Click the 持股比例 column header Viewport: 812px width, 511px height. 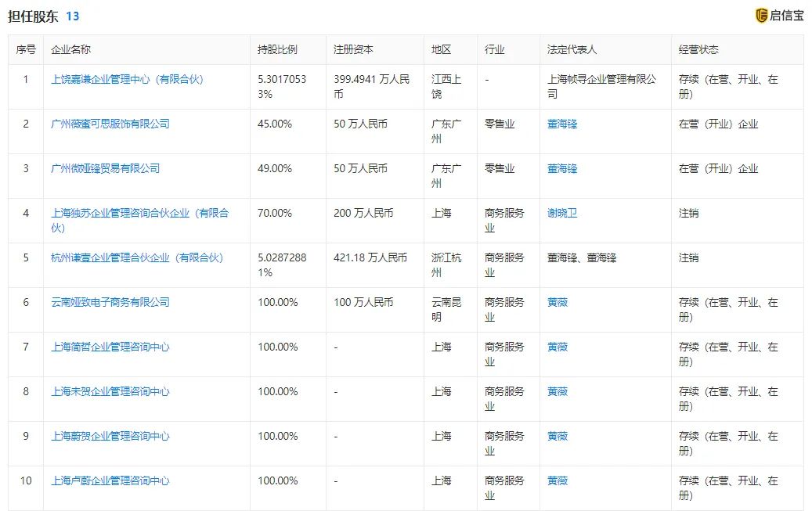point(279,49)
